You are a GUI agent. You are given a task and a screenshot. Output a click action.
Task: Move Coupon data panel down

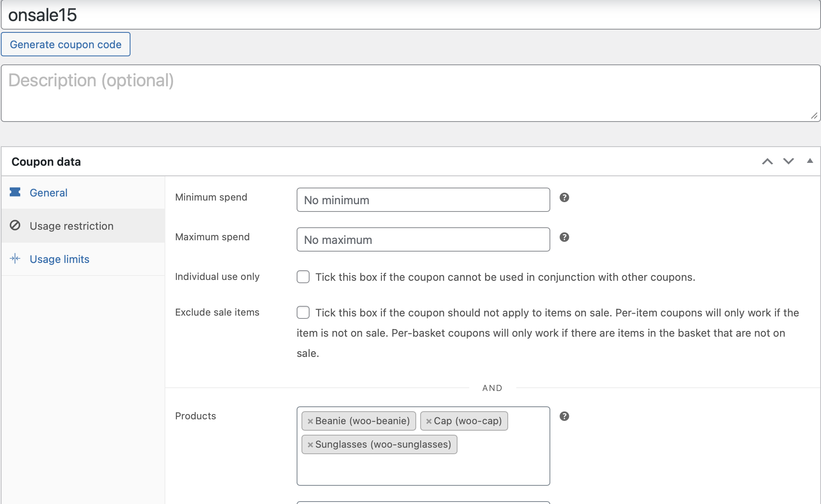pyautogui.click(x=788, y=161)
